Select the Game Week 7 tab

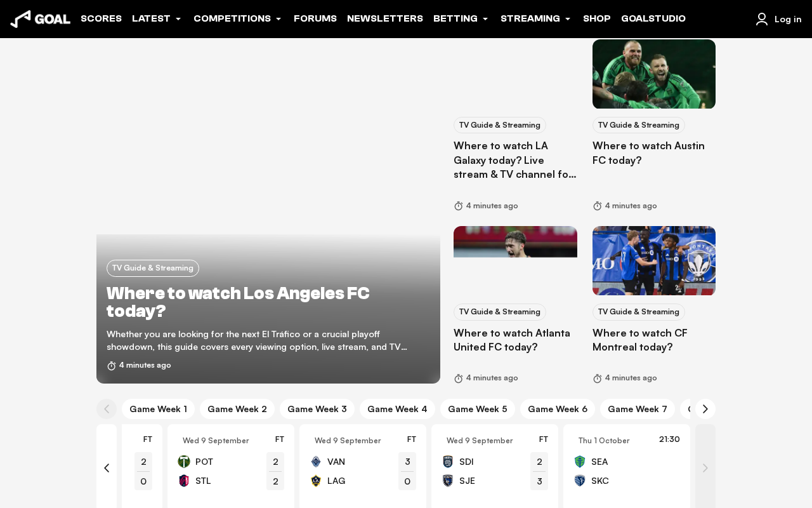click(638, 409)
